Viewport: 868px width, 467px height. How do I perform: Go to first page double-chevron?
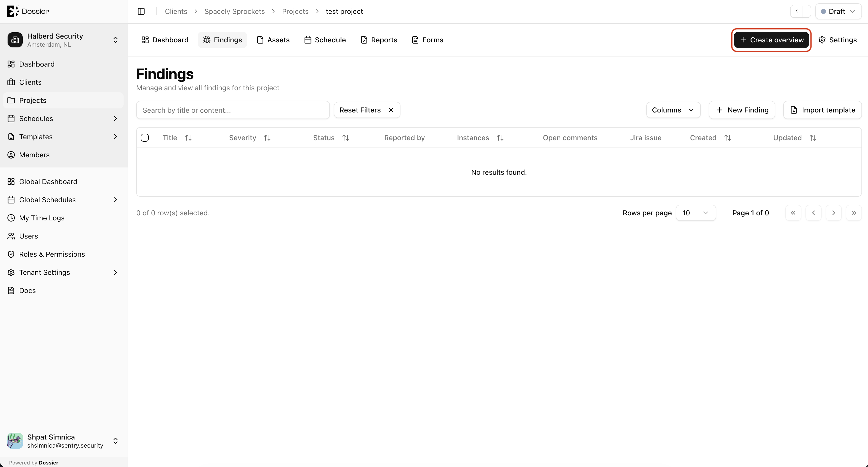(793, 213)
